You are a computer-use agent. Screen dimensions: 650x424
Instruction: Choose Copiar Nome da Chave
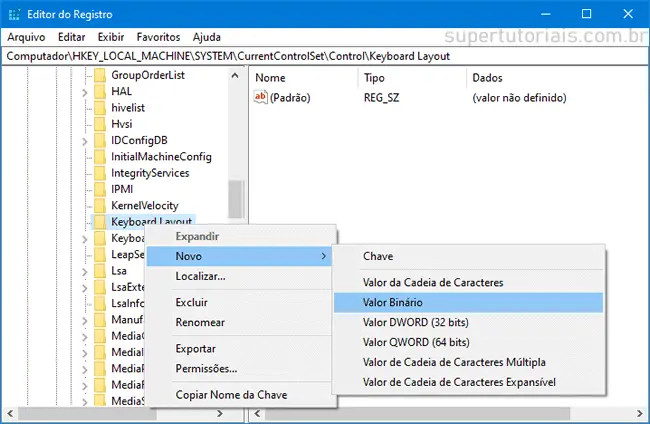pos(231,394)
